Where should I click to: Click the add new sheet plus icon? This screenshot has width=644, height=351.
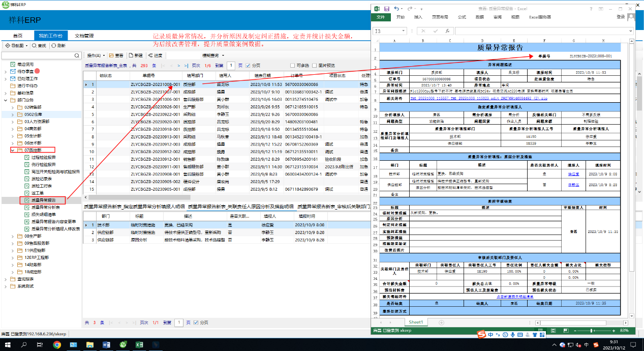tap(441, 323)
